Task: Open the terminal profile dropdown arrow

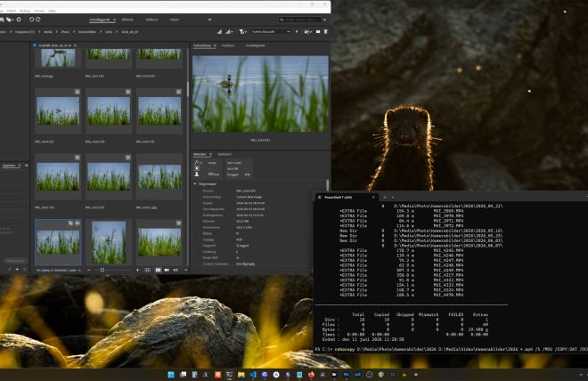Action: [393, 197]
